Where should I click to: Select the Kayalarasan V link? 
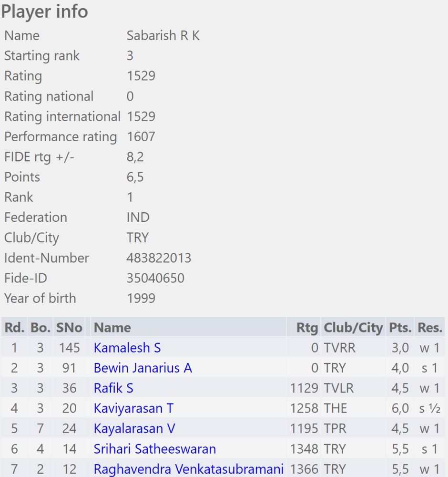click(x=134, y=428)
